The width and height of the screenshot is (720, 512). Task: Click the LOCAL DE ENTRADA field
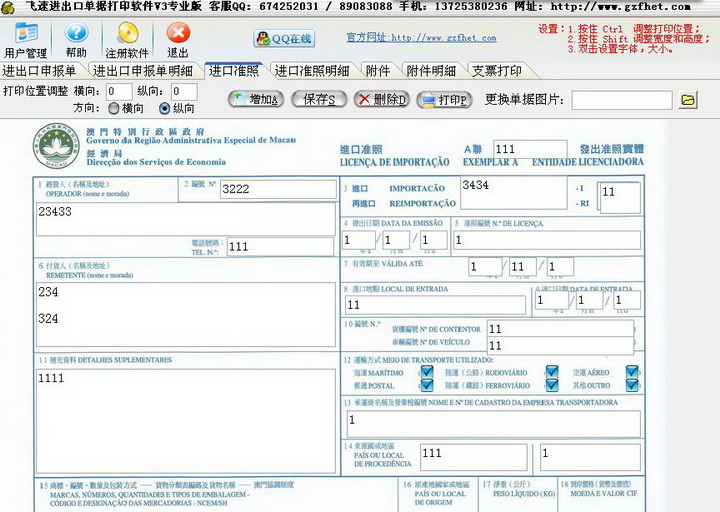pyautogui.click(x=435, y=305)
